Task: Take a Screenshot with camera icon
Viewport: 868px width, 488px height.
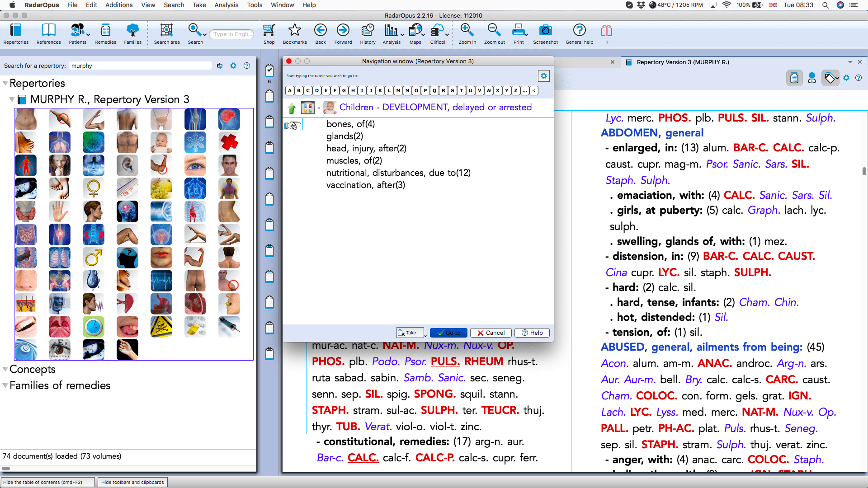Action: click(x=545, y=30)
